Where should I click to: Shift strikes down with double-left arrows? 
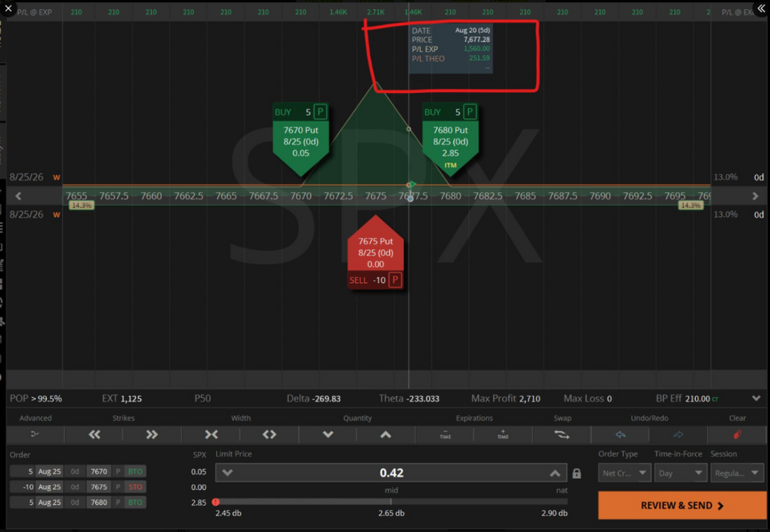(x=94, y=434)
